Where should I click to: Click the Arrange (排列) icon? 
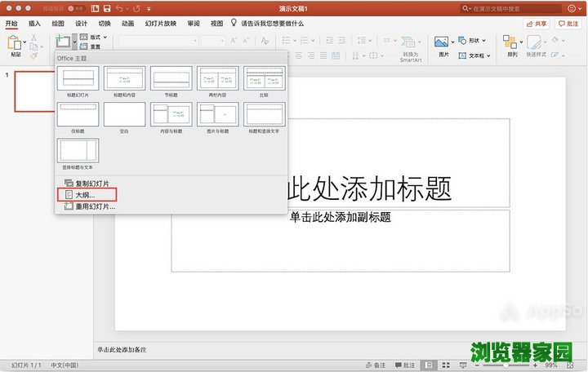click(510, 42)
